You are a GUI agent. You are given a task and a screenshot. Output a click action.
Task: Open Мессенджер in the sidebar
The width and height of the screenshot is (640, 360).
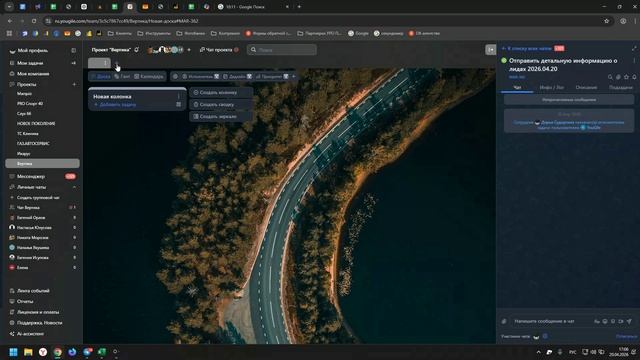(x=31, y=177)
